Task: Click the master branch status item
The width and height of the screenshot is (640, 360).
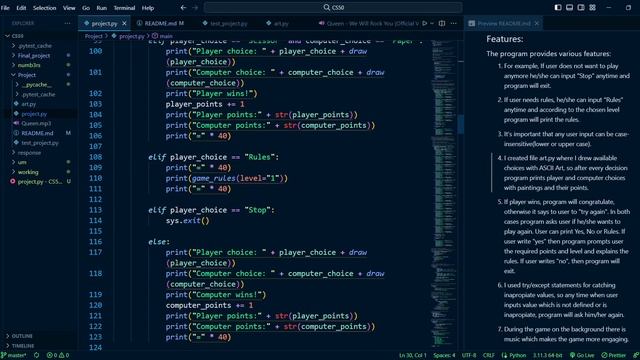Action: [x=14, y=356]
